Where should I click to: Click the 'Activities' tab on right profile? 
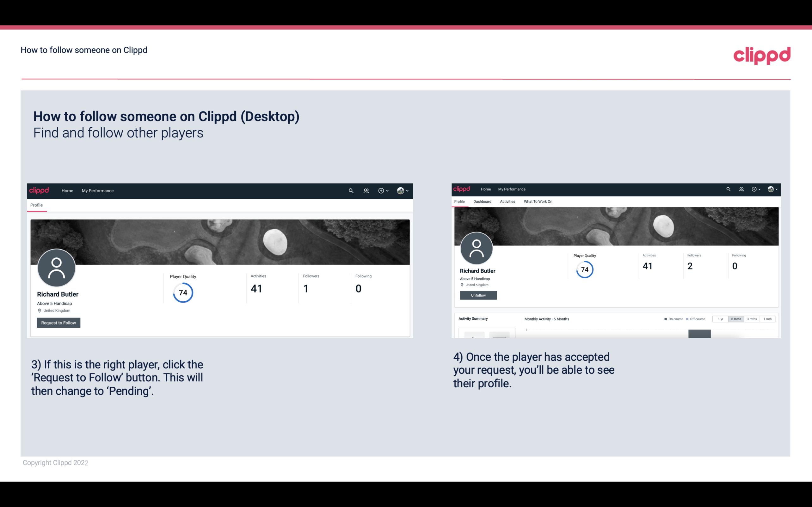[507, 201]
